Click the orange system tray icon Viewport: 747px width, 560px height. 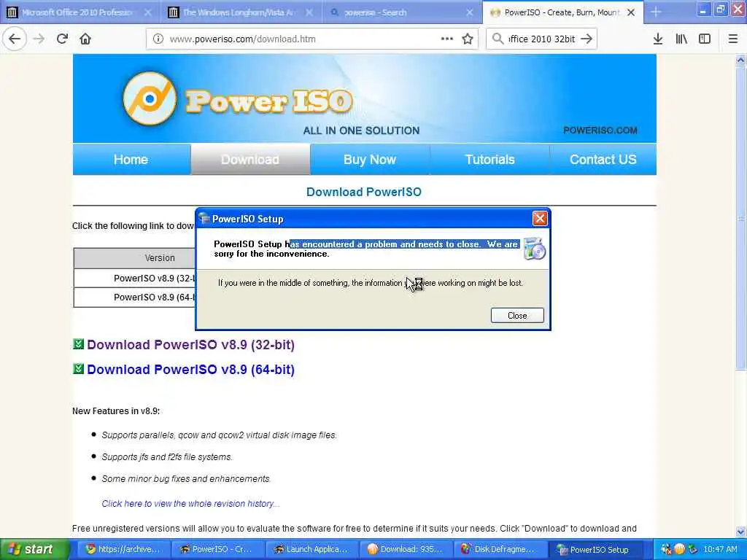pyautogui.click(x=679, y=549)
